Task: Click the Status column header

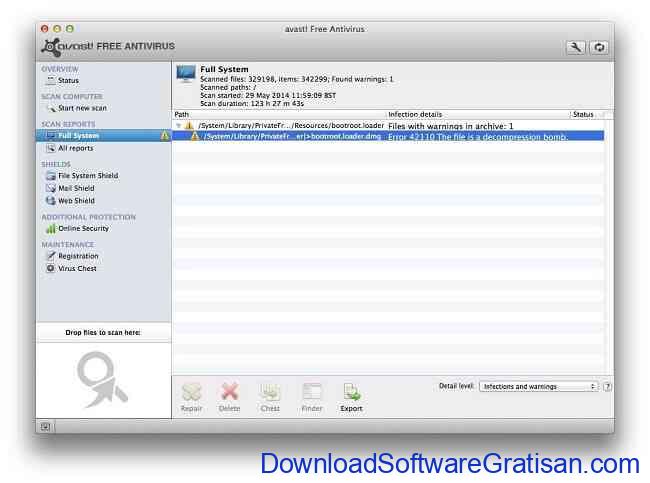Action: [x=583, y=114]
